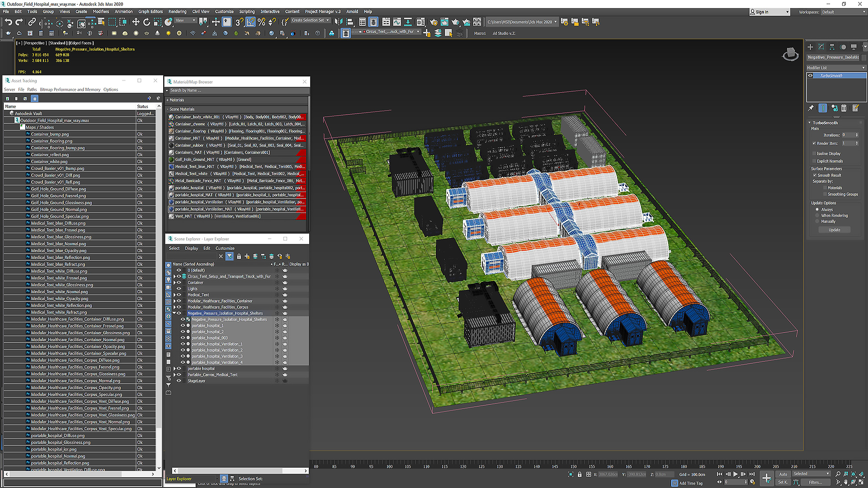The width and height of the screenshot is (868, 488).
Task: Select the Manually update radio option
Action: pos(817,221)
